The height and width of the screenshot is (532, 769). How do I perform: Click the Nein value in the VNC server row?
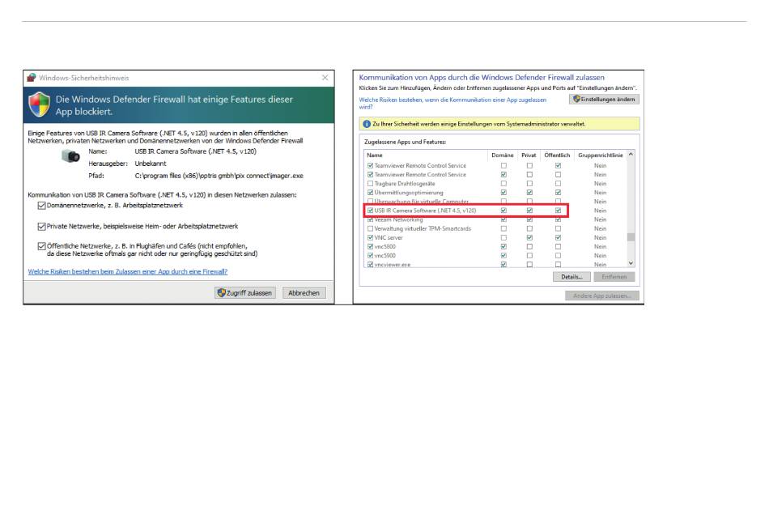pos(601,237)
